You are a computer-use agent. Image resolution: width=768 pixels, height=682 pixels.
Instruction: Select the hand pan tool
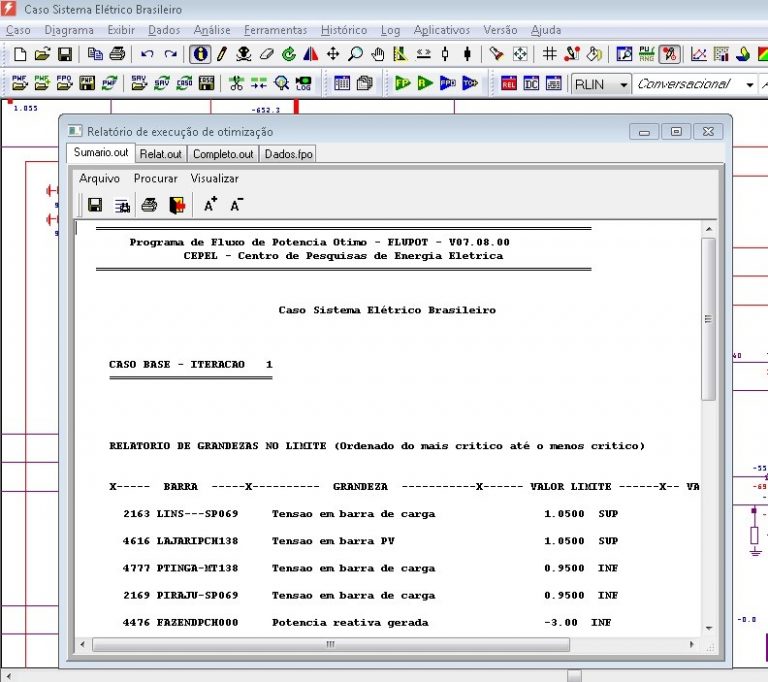378,54
